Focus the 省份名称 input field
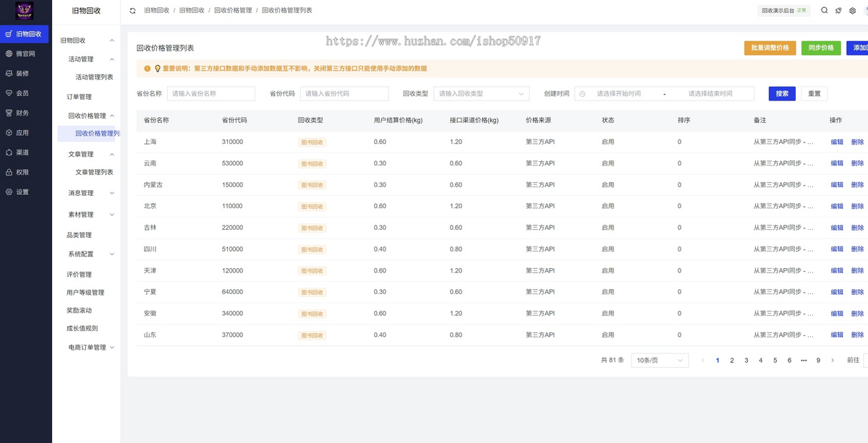Screen dimensions: 868x443 pos(211,94)
